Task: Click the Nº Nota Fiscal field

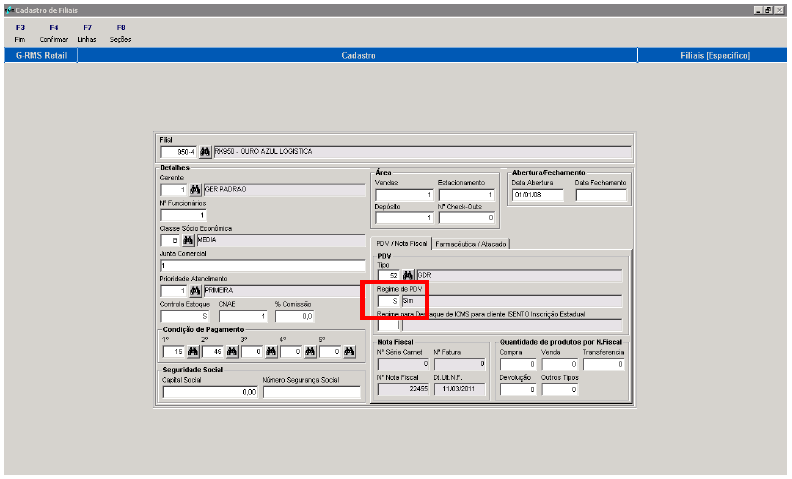Action: 404,390
